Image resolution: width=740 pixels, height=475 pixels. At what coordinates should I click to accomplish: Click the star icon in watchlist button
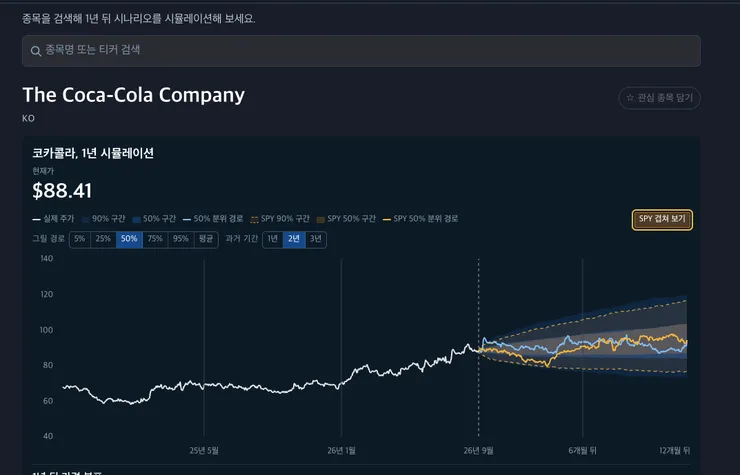630,98
